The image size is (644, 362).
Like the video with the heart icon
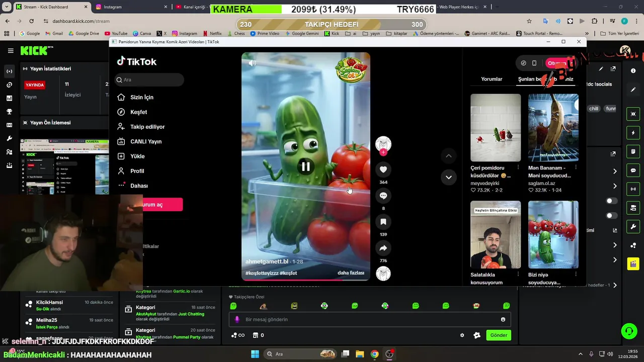383,170
